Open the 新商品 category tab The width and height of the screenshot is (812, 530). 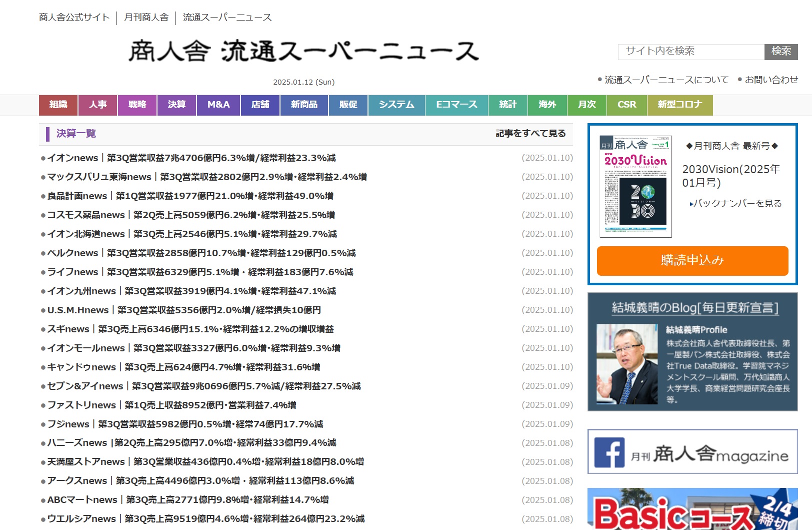304,105
